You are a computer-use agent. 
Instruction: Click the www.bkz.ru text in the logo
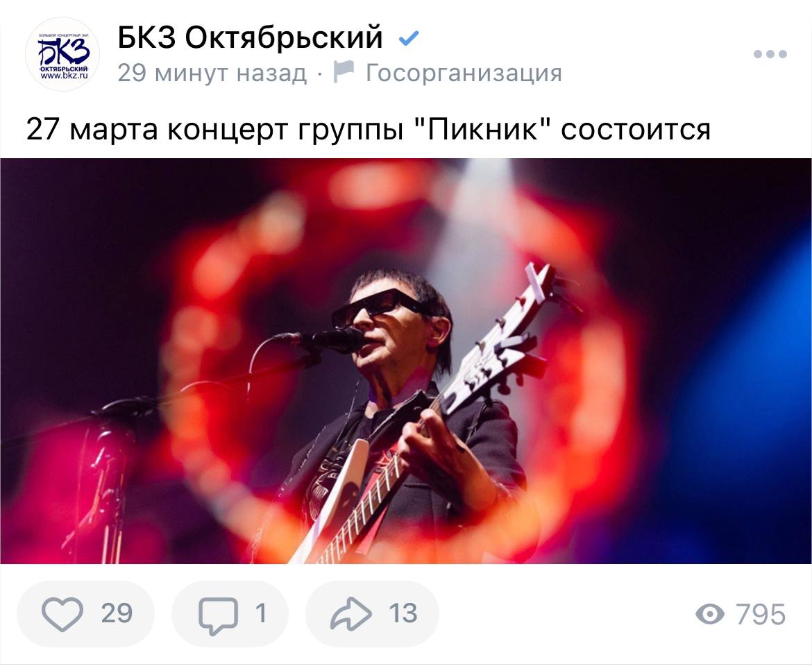pyautogui.click(x=65, y=76)
